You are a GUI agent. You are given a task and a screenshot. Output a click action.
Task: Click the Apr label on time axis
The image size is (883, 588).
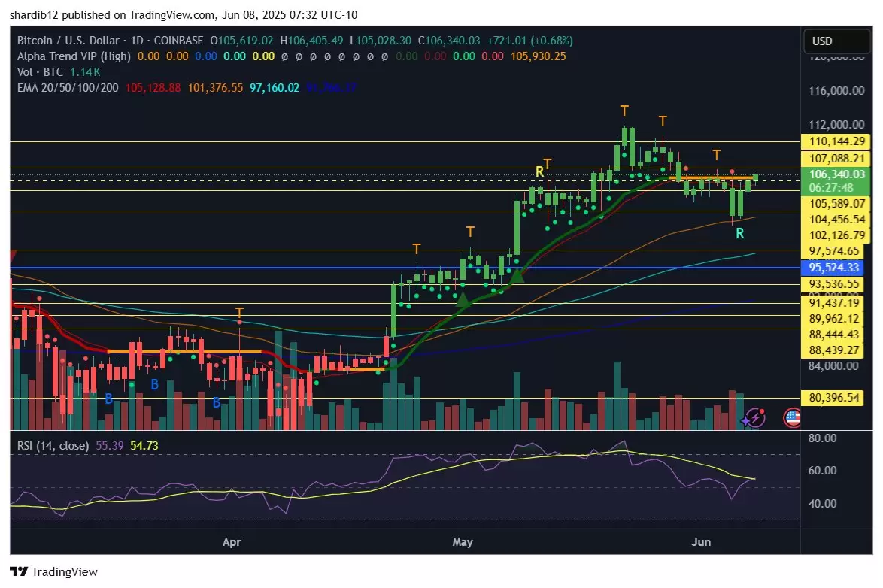(232, 542)
